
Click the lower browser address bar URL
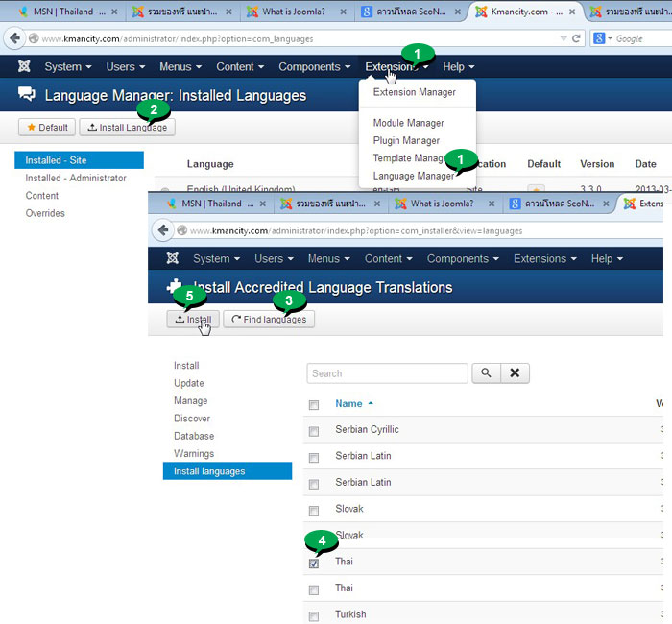click(x=356, y=231)
